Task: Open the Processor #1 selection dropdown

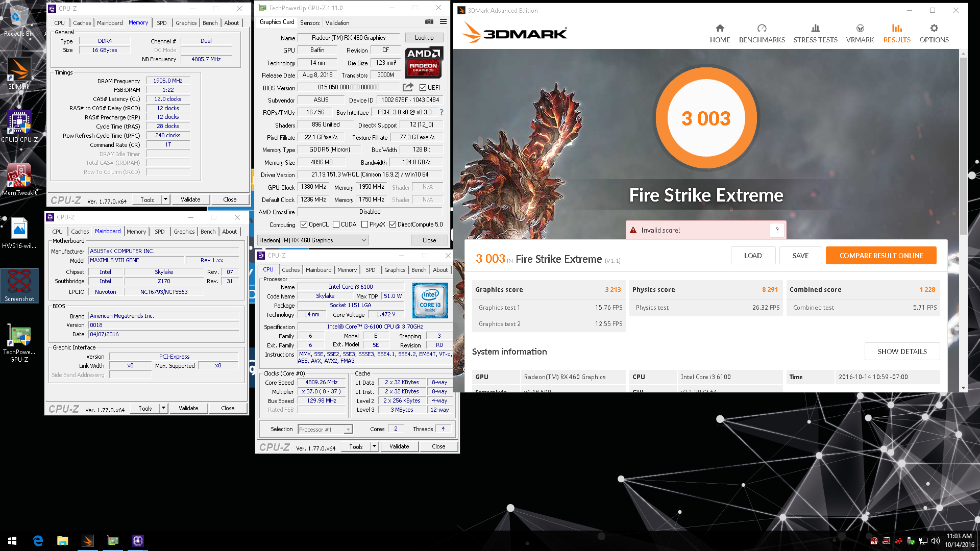Action: pyautogui.click(x=325, y=430)
